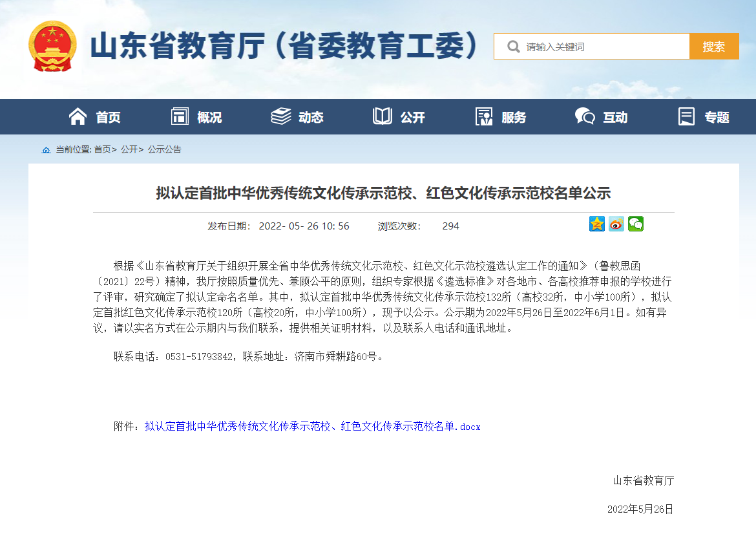Screen dimensions: 756x556
Task: Click the national emblem logo
Action: pos(52,46)
